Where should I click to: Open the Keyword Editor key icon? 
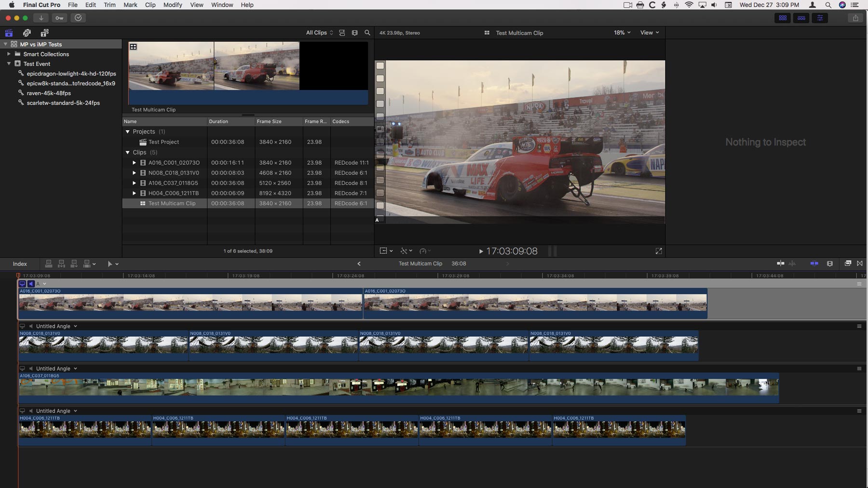coord(59,18)
